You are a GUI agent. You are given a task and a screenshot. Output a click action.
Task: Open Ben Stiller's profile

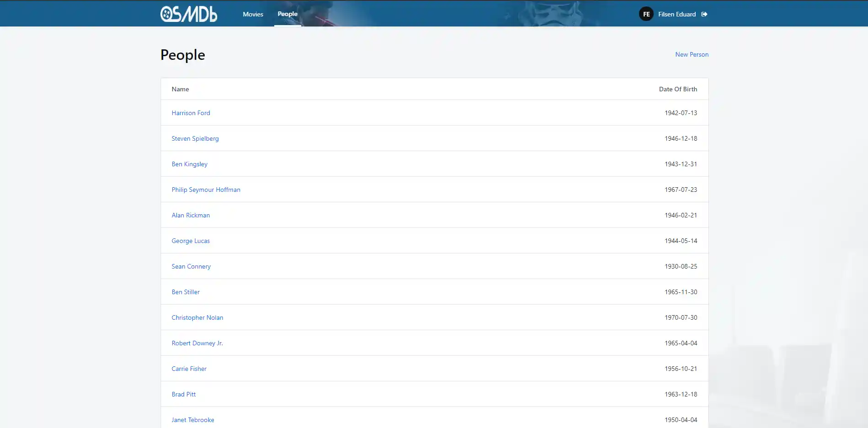click(x=186, y=292)
